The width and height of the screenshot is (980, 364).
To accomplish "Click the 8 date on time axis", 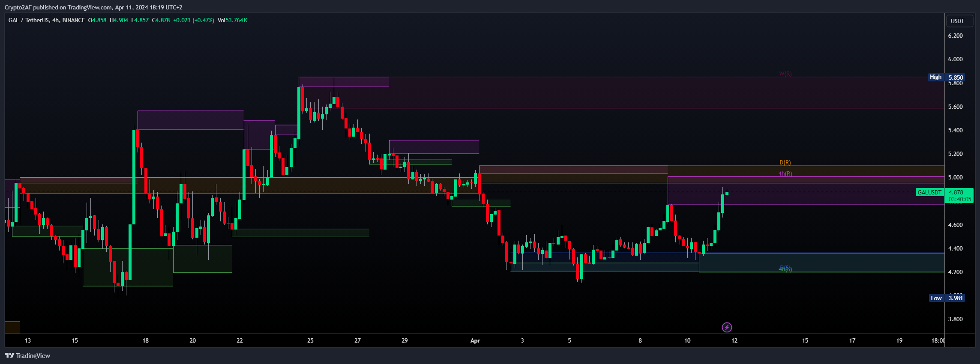I will [641, 341].
